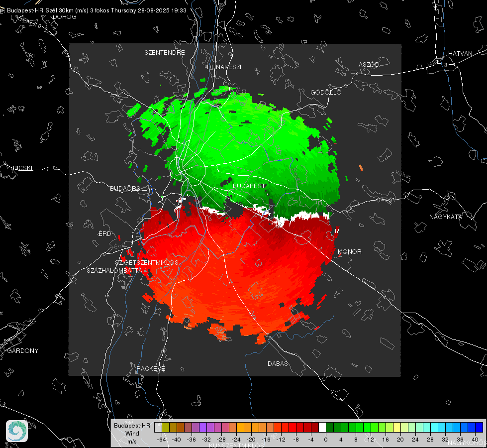Click the BUDAPEST map label
Screen dimensions: 487x448
click(249, 186)
